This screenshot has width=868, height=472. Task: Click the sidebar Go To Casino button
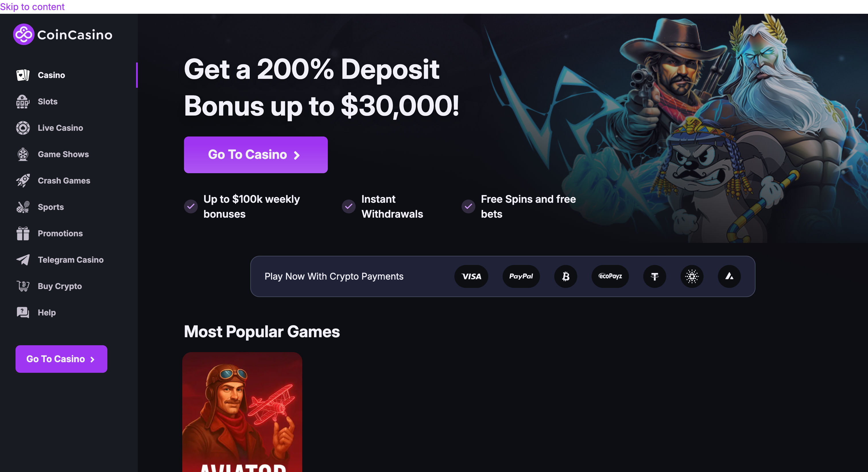[x=61, y=359]
